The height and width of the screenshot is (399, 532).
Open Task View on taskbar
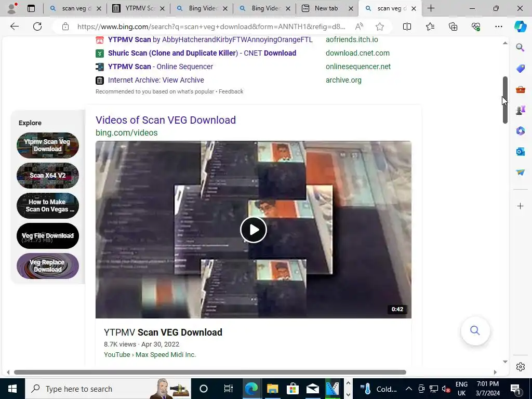[229, 389]
